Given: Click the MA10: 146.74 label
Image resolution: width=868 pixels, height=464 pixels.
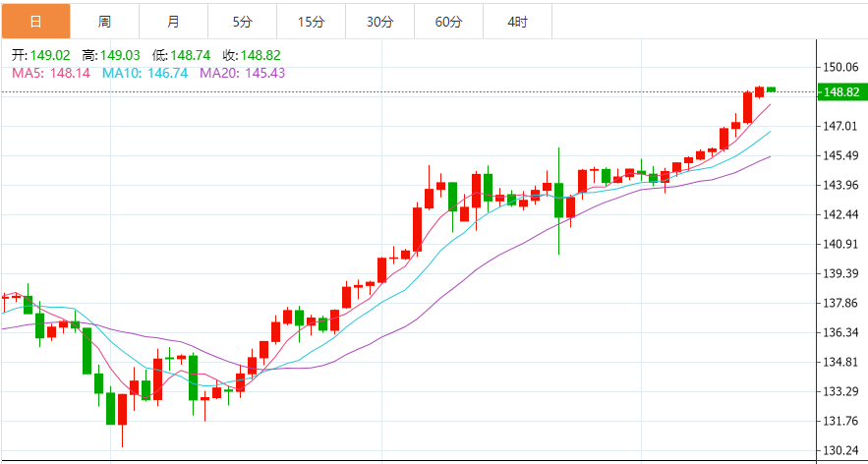Looking at the screenshot, I should coord(145,73).
